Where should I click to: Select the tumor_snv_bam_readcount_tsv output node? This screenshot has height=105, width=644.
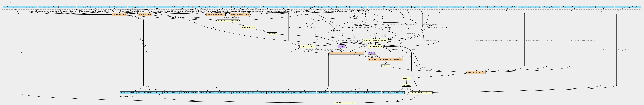[x=304, y=93]
